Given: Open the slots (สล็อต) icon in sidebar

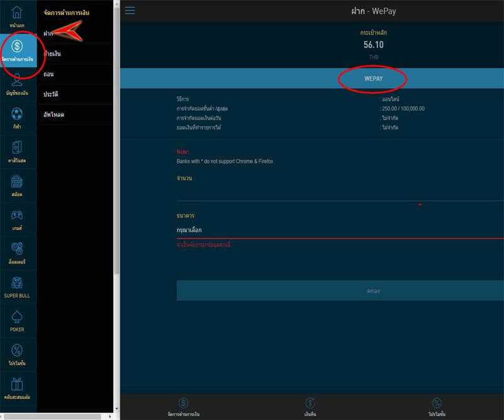Looking at the screenshot, I should point(17,181).
